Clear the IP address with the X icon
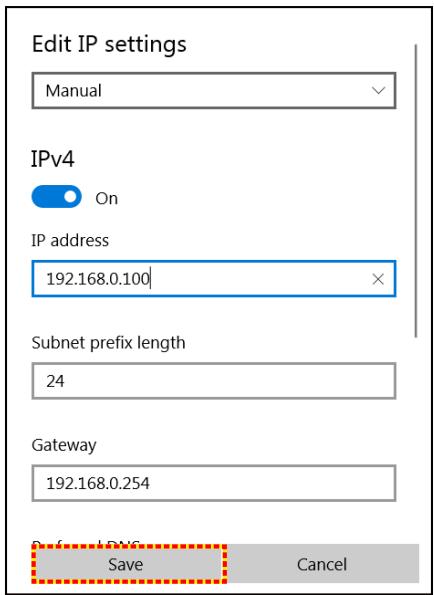The height and width of the screenshot is (595, 434). [378, 279]
